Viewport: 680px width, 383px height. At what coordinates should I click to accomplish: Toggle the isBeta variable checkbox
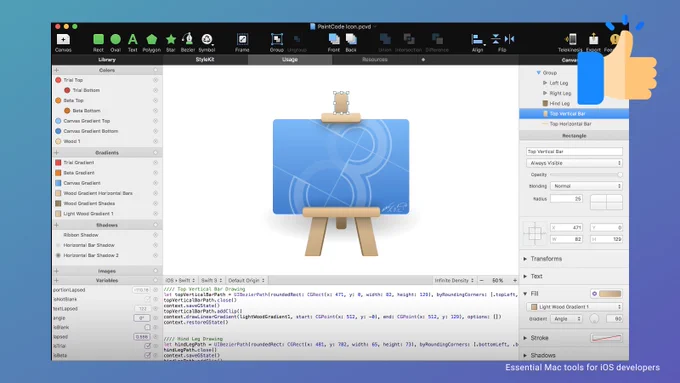click(x=147, y=355)
